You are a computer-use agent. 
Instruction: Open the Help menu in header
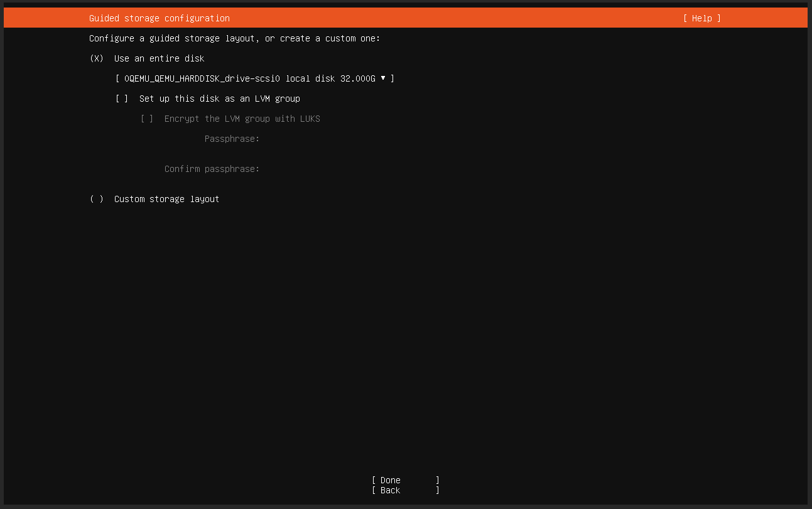tap(702, 18)
